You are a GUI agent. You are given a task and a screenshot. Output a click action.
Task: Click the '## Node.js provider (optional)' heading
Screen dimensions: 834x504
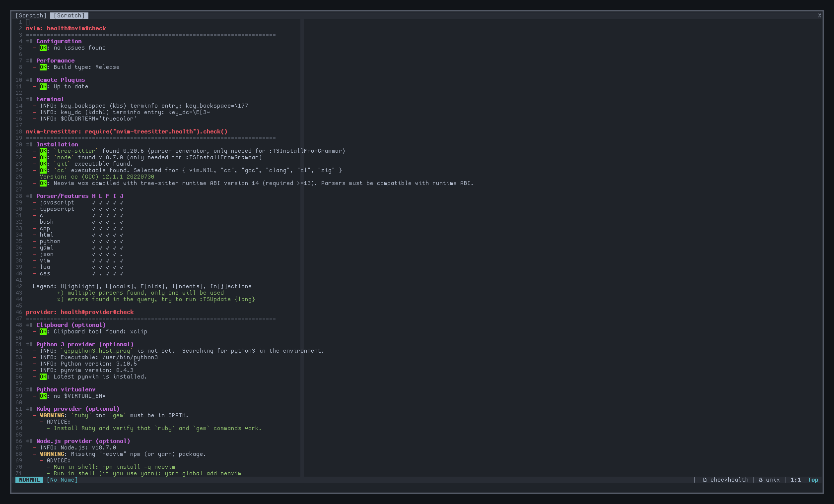point(78,441)
